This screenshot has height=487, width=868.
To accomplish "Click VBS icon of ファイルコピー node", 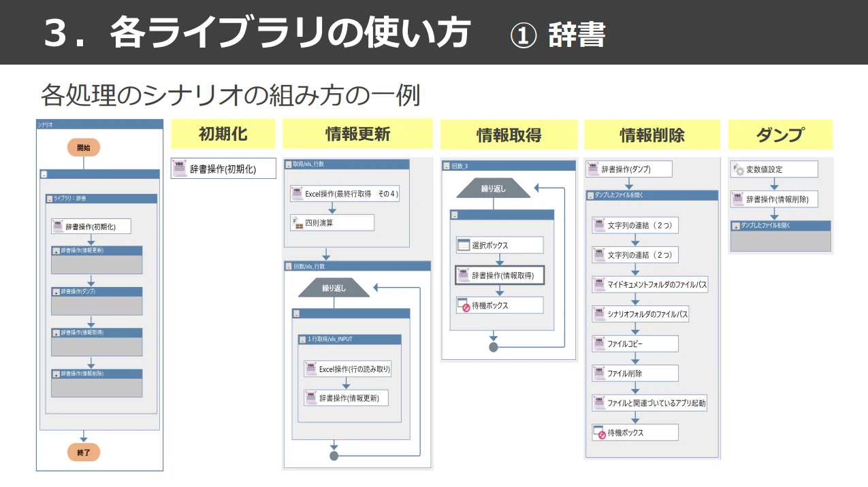I will click(x=599, y=343).
